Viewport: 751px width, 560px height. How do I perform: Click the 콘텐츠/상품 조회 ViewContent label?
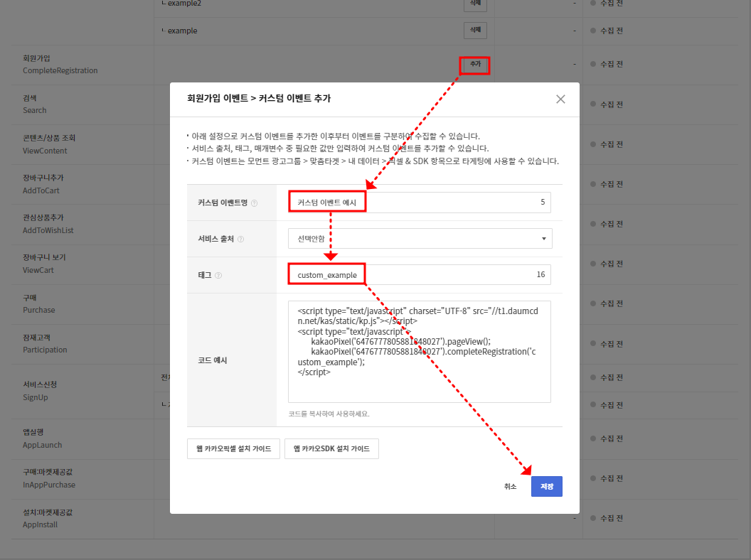(49, 144)
